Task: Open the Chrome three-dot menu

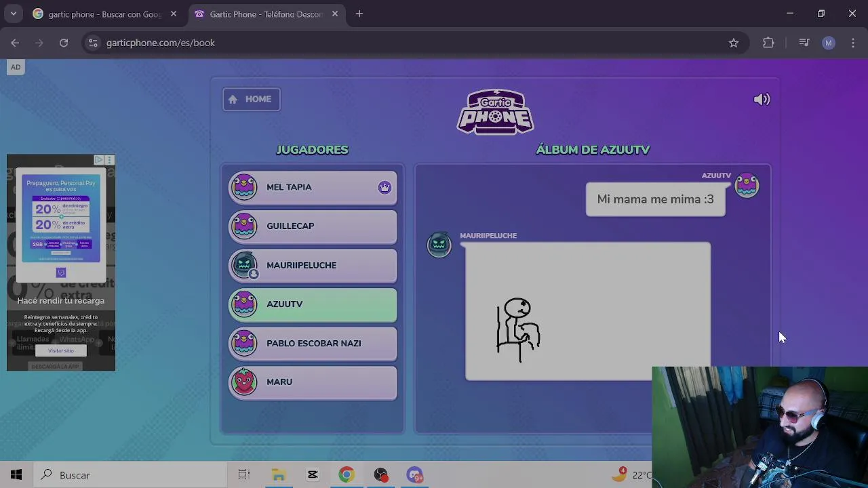Action: tap(853, 43)
